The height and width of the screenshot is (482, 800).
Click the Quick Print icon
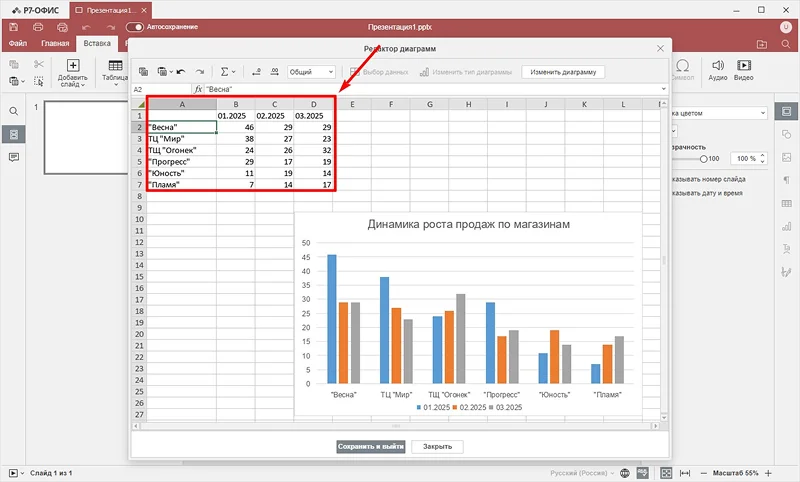point(62,27)
